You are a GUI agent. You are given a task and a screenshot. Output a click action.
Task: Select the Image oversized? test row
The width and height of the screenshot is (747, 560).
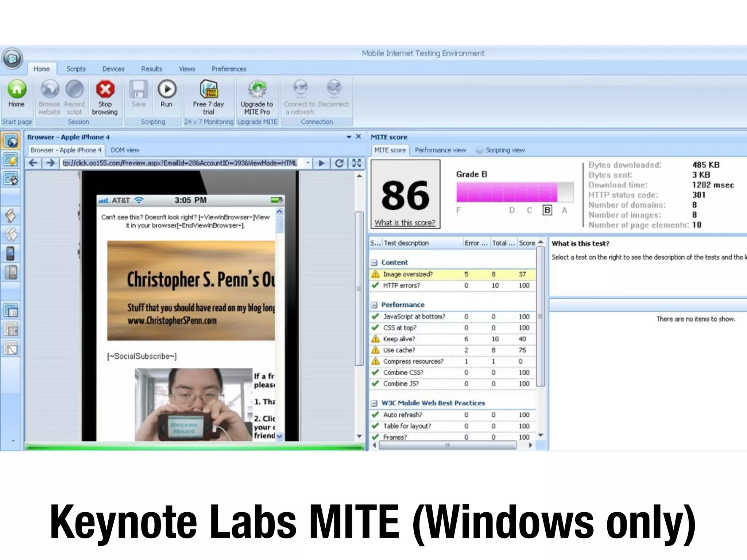[453, 274]
